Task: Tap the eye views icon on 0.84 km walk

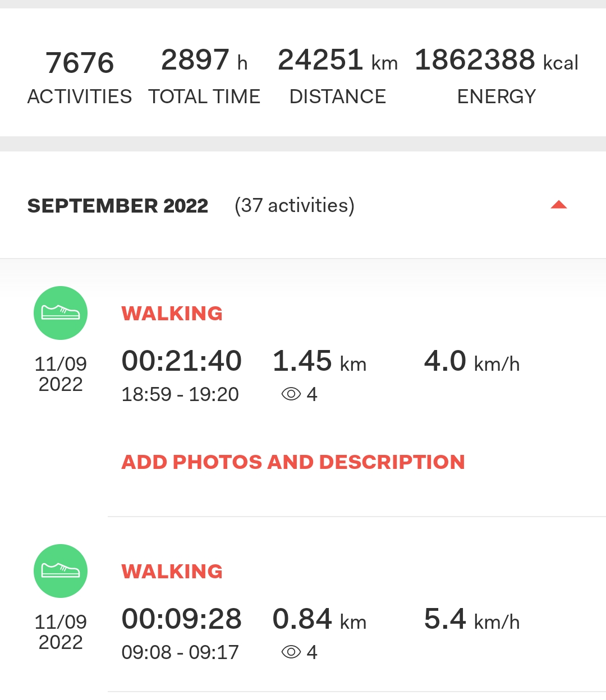Action: click(x=291, y=652)
